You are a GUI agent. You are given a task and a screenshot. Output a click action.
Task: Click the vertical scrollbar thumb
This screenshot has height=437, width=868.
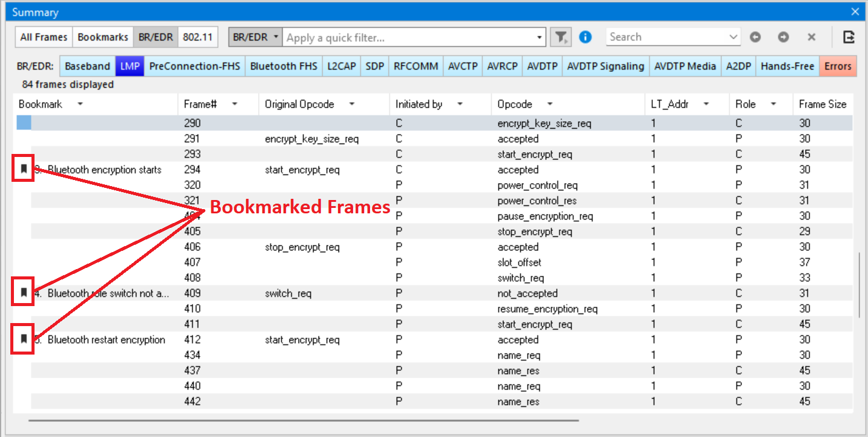click(859, 285)
